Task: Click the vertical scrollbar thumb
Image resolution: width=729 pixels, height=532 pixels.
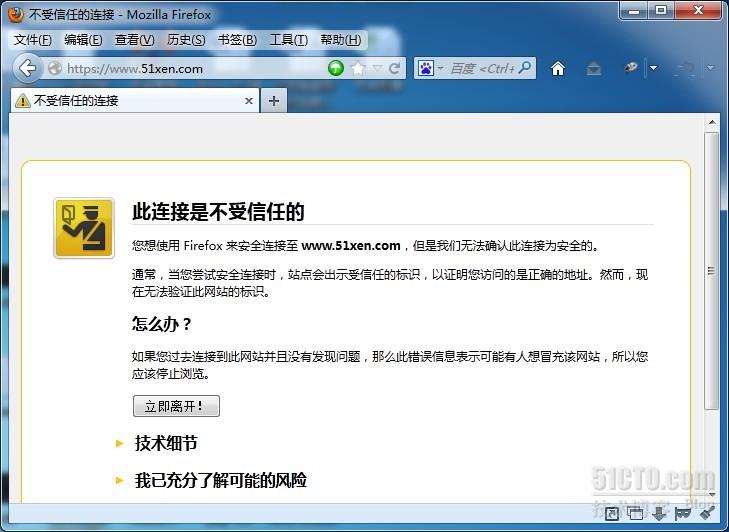Action: click(x=711, y=271)
